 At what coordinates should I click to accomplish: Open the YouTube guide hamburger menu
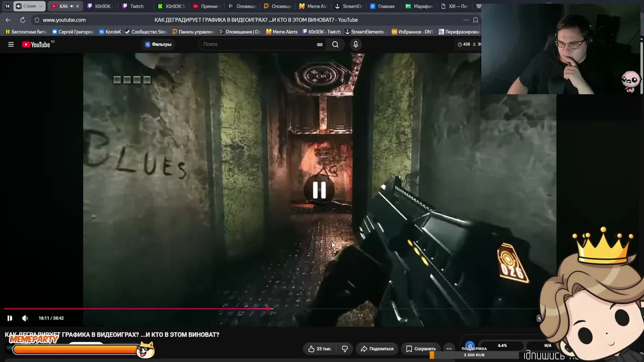click(11, 44)
